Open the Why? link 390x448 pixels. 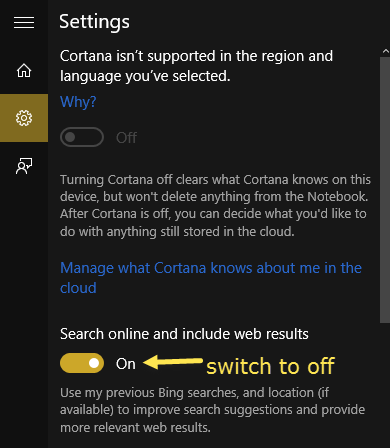tap(78, 101)
